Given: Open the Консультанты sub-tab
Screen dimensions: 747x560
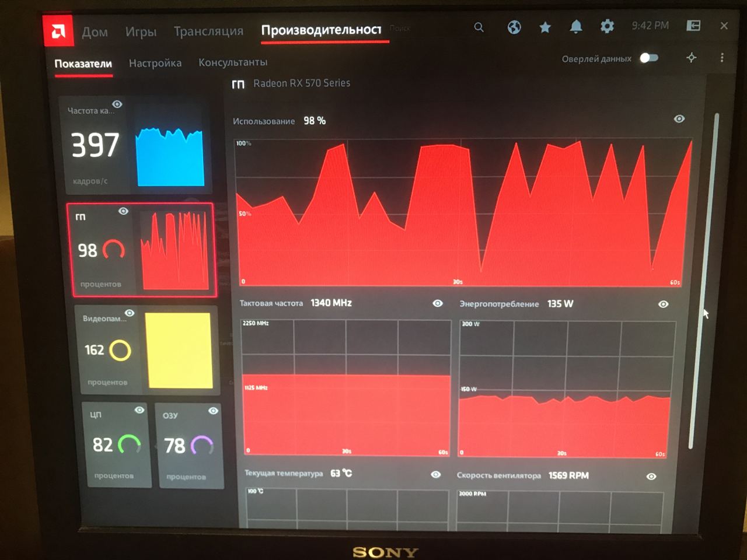Looking at the screenshot, I should click(233, 62).
